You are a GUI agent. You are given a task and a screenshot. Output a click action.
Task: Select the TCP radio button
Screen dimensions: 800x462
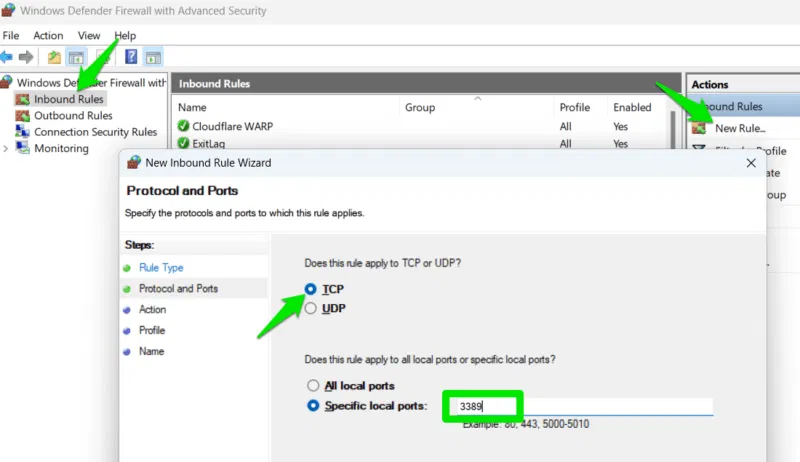pos(311,289)
